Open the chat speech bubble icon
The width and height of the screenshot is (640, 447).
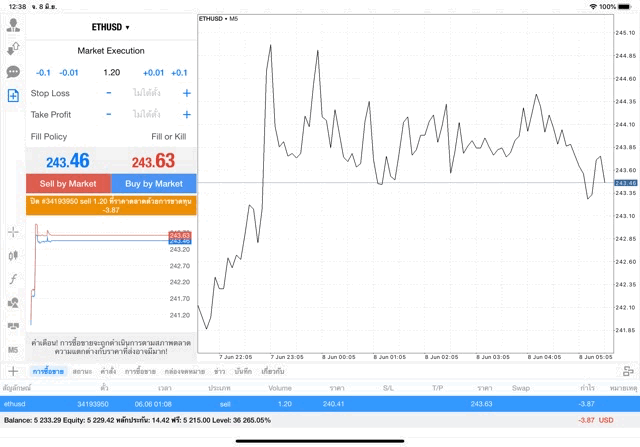point(13,72)
